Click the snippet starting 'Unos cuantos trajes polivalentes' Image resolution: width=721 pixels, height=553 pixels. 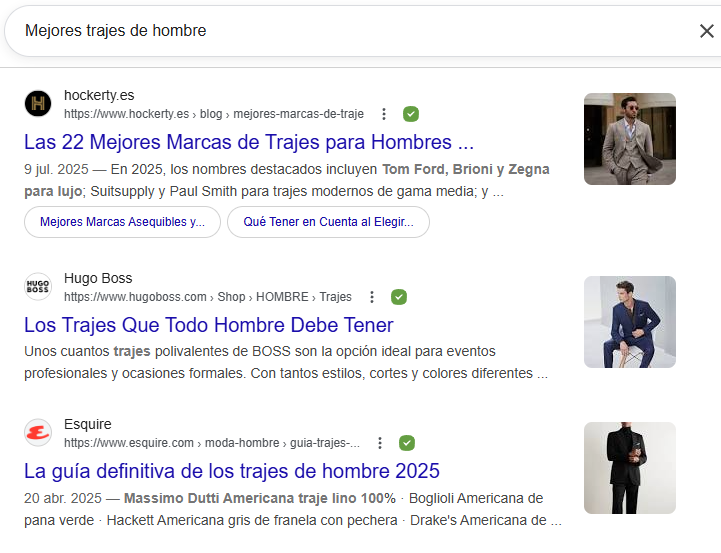pos(286,362)
